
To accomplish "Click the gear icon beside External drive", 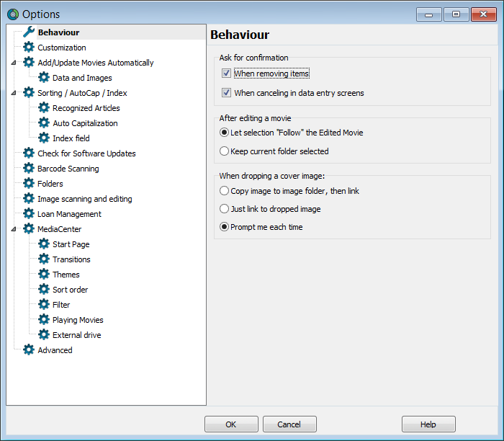I will pos(44,334).
